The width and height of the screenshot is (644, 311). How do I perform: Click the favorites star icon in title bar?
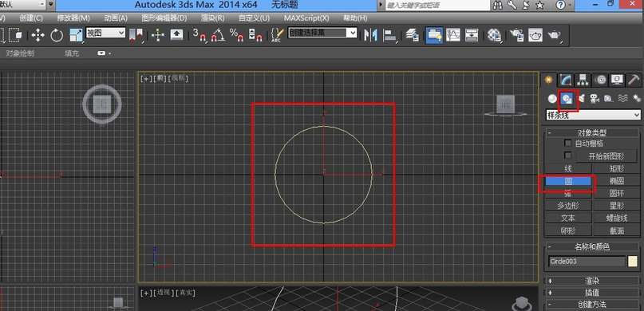pos(540,5)
